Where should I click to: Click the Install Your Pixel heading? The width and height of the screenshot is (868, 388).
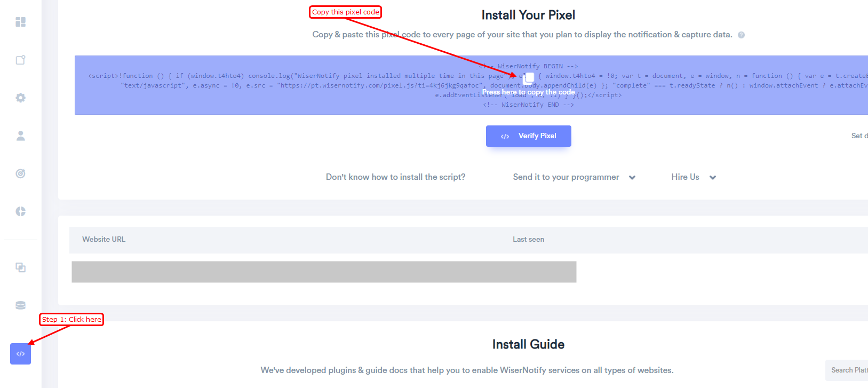pyautogui.click(x=528, y=15)
